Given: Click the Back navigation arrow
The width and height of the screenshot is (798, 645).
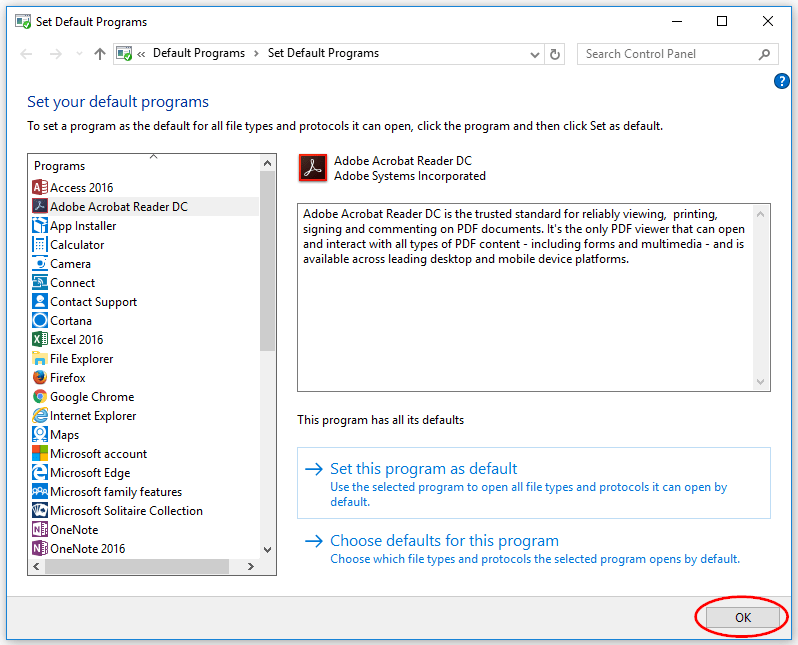Looking at the screenshot, I should pos(26,53).
